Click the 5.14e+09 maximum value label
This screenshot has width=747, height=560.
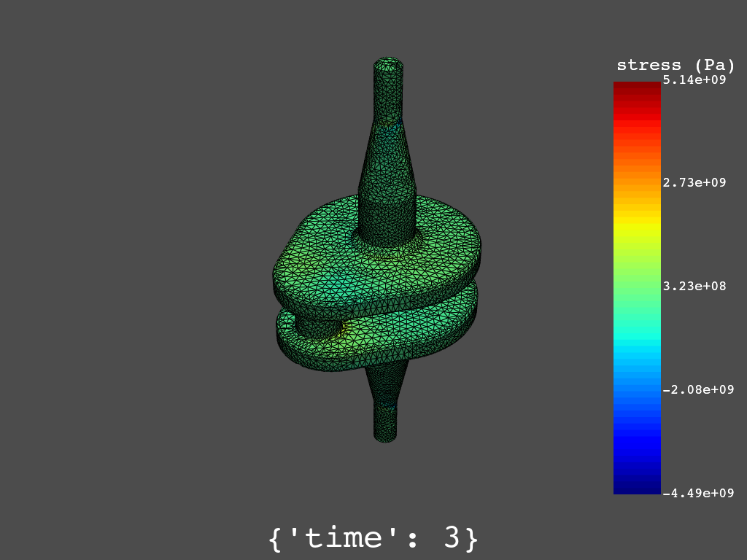[x=694, y=79]
